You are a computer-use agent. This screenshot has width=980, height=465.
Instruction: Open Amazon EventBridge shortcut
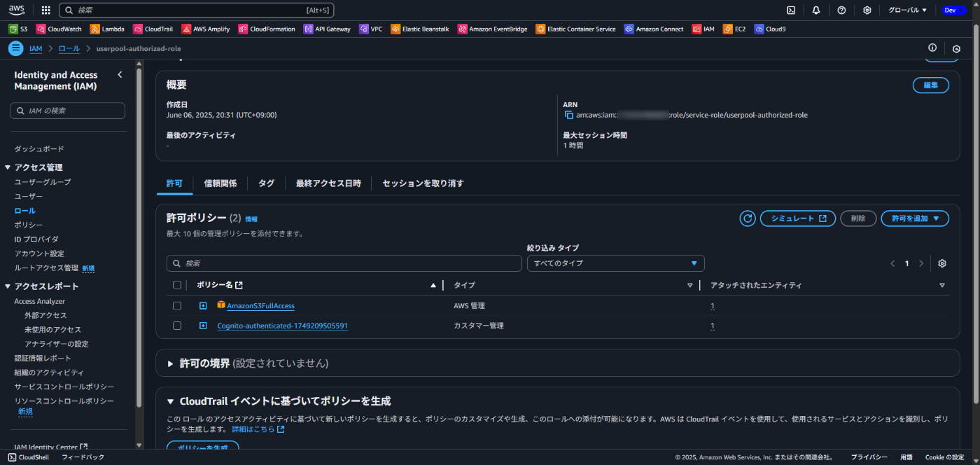pos(493,29)
